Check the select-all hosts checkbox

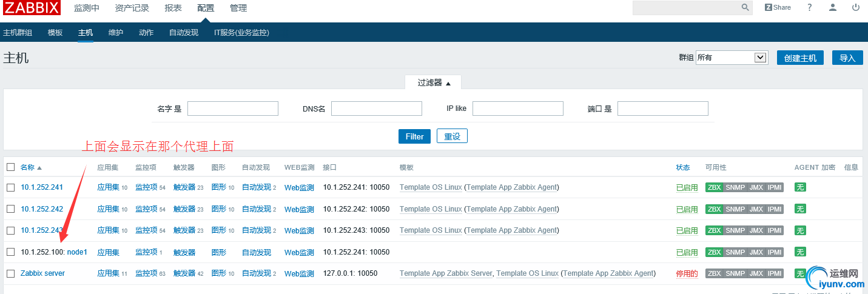click(x=10, y=167)
